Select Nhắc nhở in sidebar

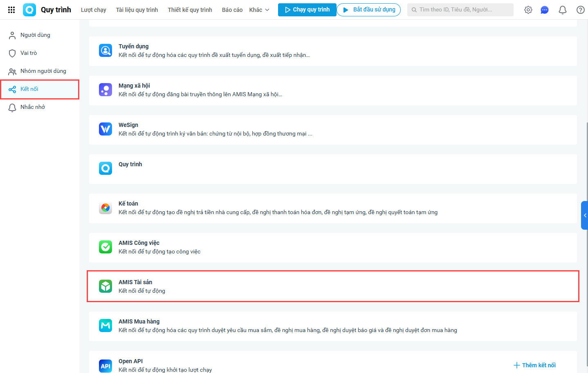pyautogui.click(x=40, y=107)
